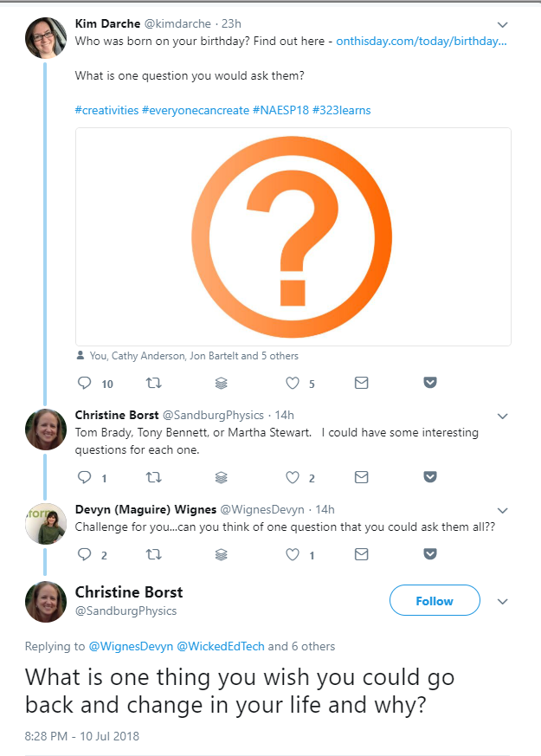This screenshot has width=541, height=756.
Task: Expand the options menu on Devyn Wignes's tweet
Action: [502, 511]
